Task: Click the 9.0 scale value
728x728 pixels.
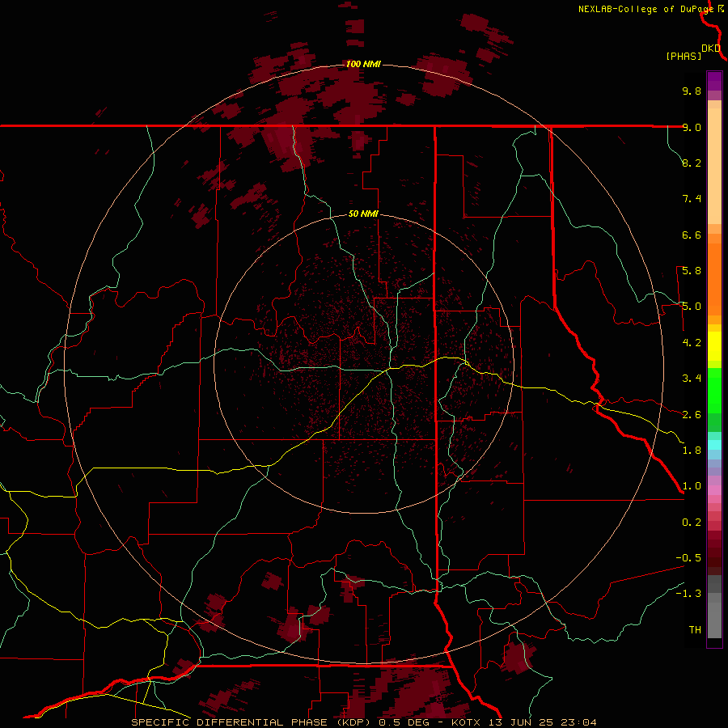Action: (692, 127)
